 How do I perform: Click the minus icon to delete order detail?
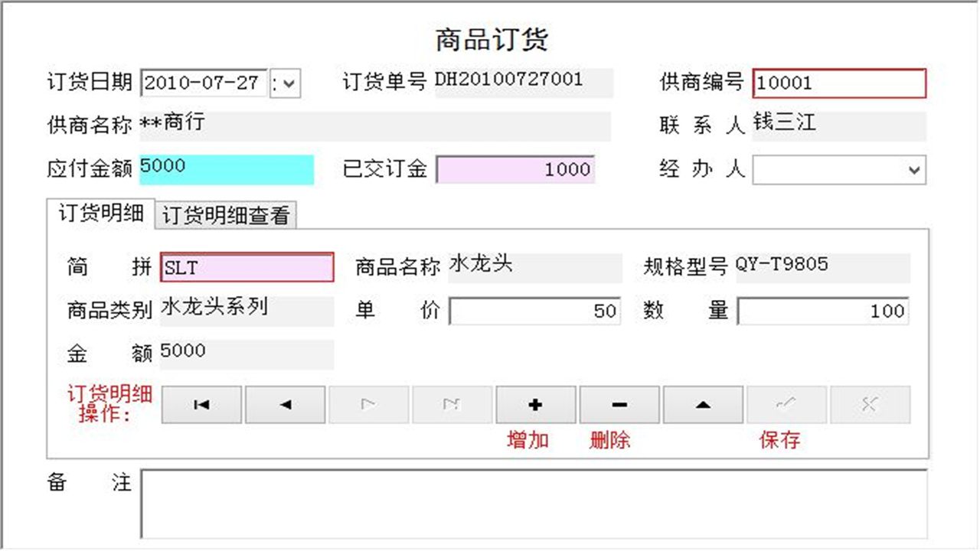[619, 405]
